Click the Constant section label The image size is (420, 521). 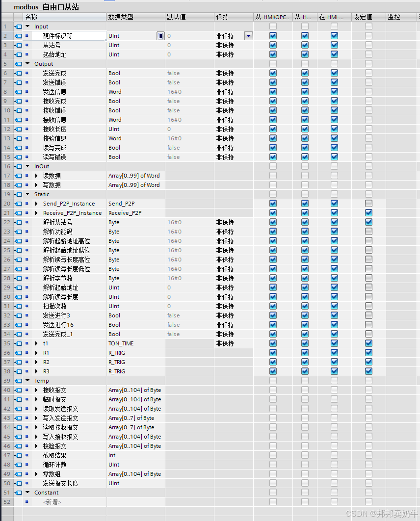coord(46,493)
